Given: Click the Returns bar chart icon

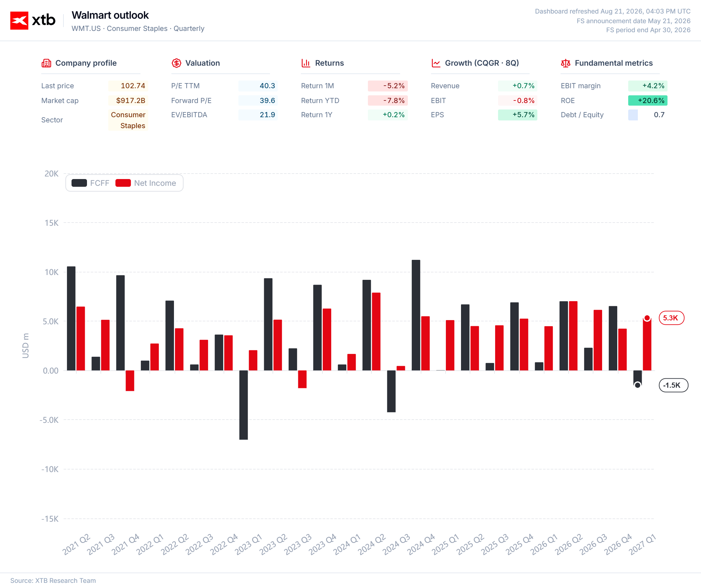Looking at the screenshot, I should click(x=306, y=63).
